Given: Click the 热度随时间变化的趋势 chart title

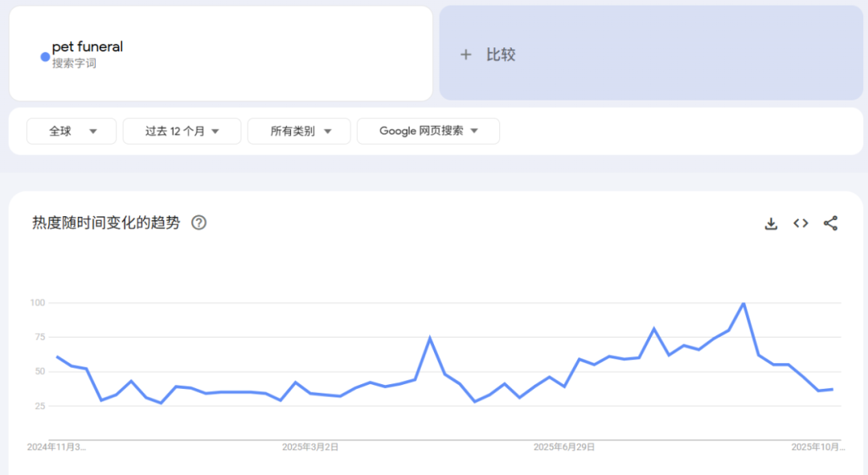Looking at the screenshot, I should coord(104,223).
